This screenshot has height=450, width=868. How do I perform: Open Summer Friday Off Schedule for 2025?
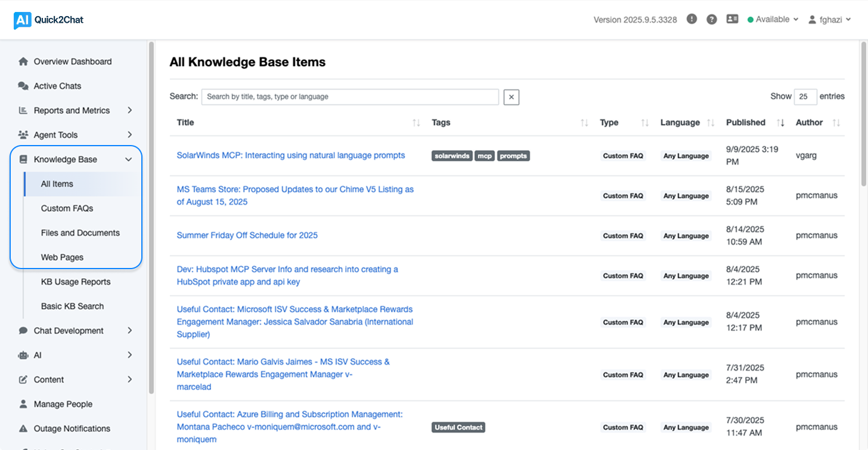pos(247,235)
